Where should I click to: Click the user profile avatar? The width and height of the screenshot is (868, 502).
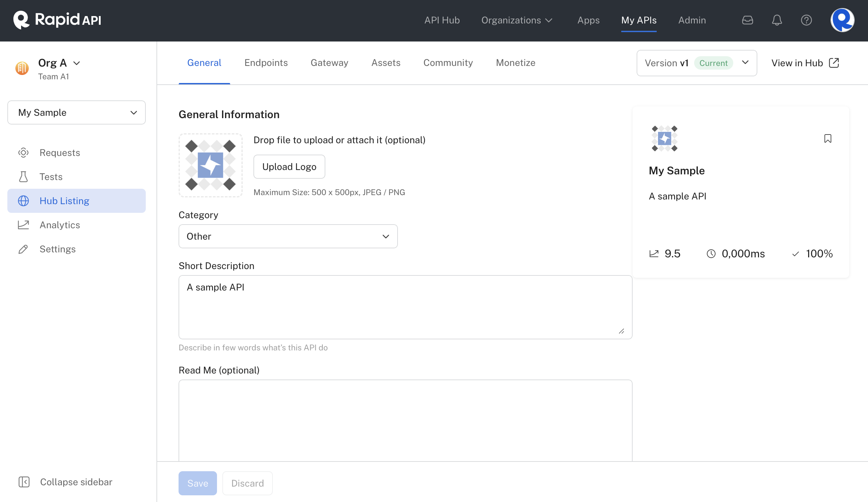tap(842, 20)
